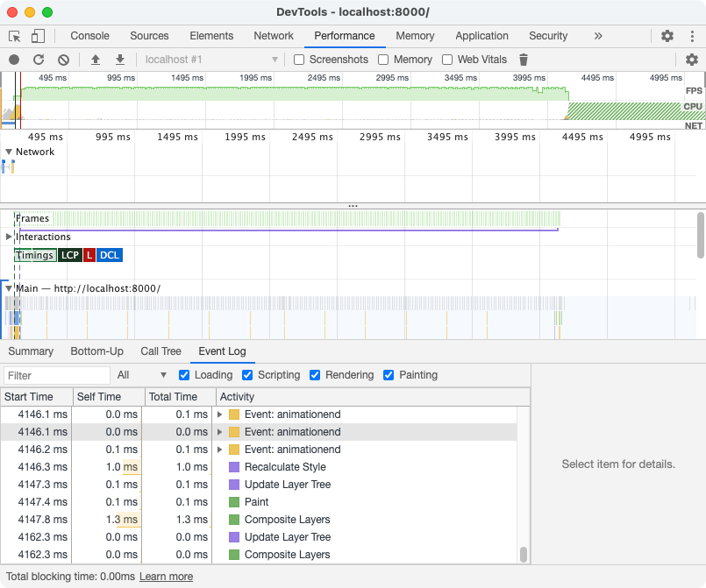This screenshot has width=706, height=588.
Task: Enable the Screenshots checkbox
Action: (x=299, y=60)
